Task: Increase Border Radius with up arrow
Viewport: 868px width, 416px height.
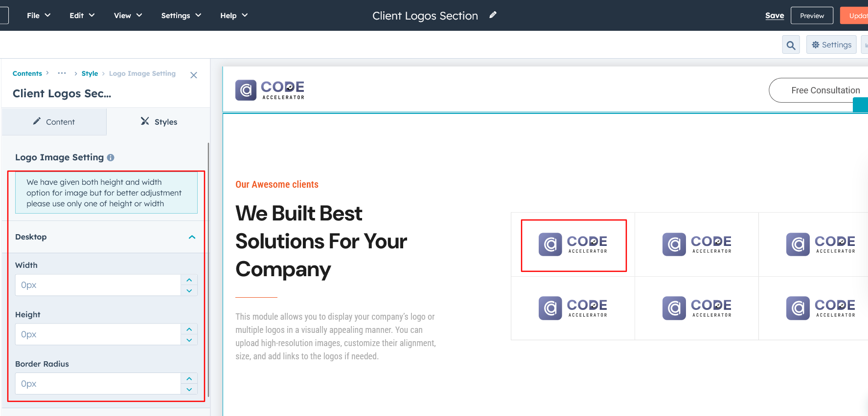Action: click(189, 379)
